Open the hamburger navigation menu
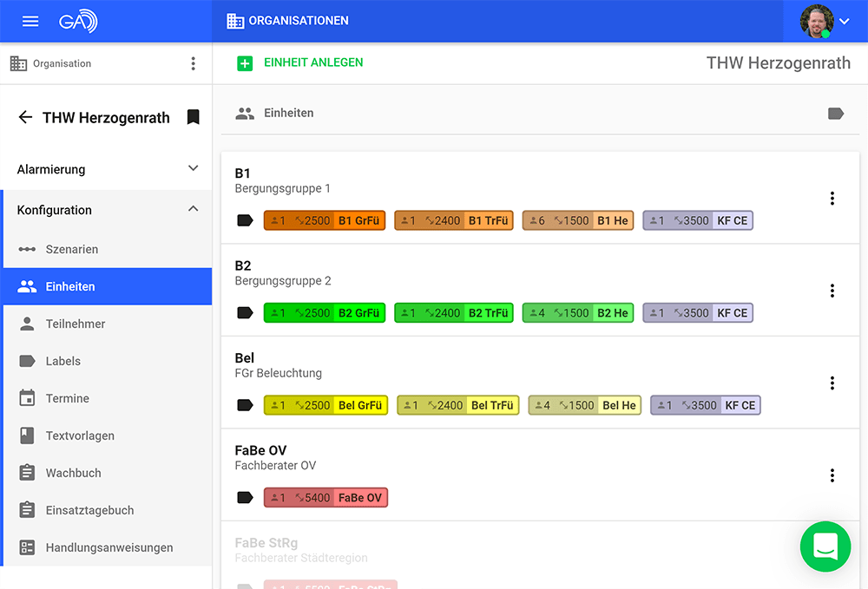This screenshot has width=868, height=589. (30, 21)
